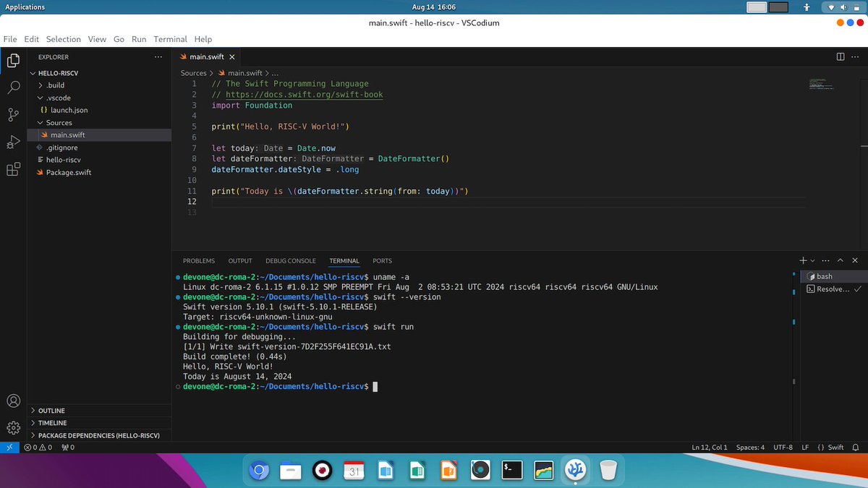868x488 pixels.
Task: Change LF end of line sequence
Action: (805, 448)
